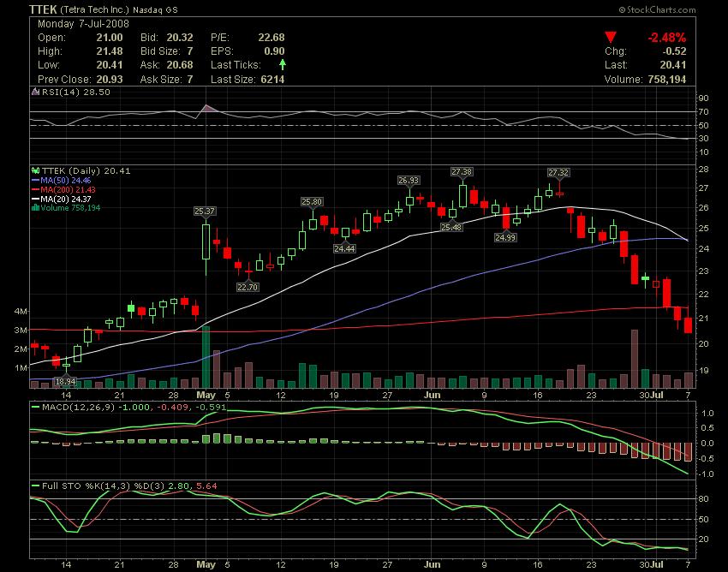Select the white MA(20) legend line
Viewport: 728px width, 572px height.
click(35, 200)
